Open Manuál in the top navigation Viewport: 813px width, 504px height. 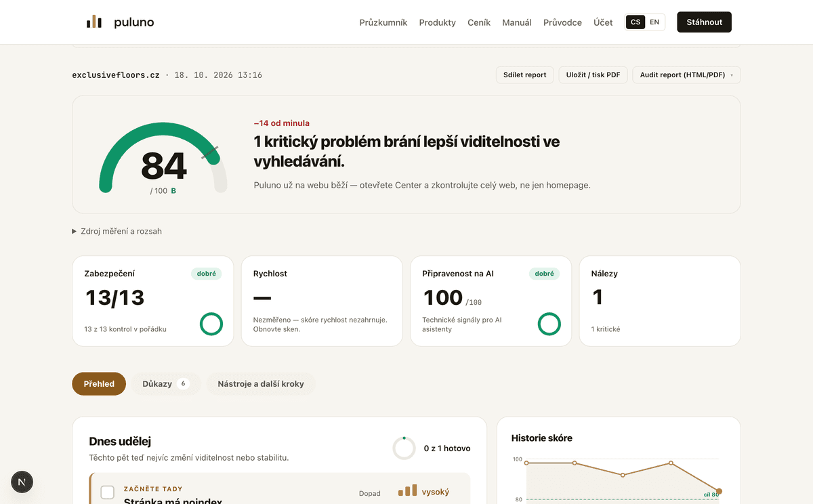[517, 22]
